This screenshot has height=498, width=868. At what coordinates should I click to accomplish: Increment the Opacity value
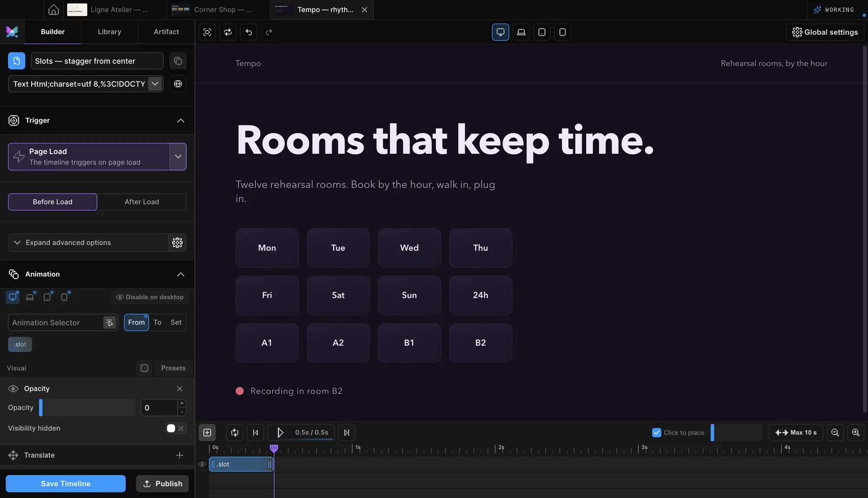182,403
